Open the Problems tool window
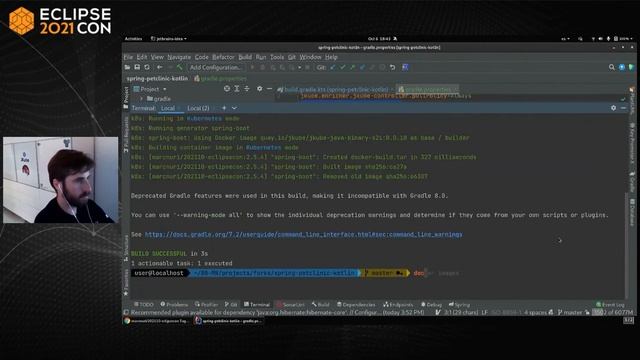This screenshot has width=640, height=360. click(174, 304)
